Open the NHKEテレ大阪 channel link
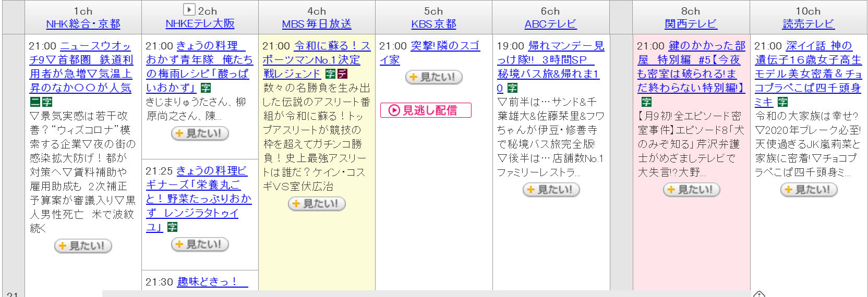The height and width of the screenshot is (297, 868). coord(200,24)
